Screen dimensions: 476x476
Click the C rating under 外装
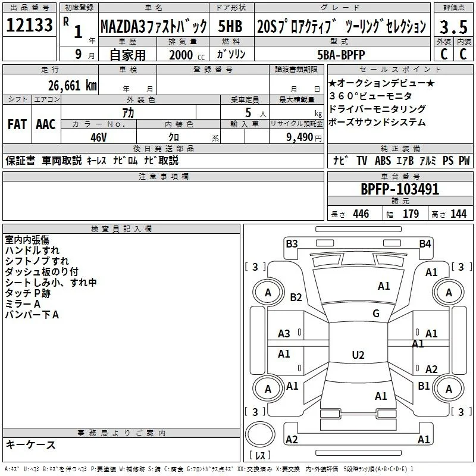click(x=444, y=54)
